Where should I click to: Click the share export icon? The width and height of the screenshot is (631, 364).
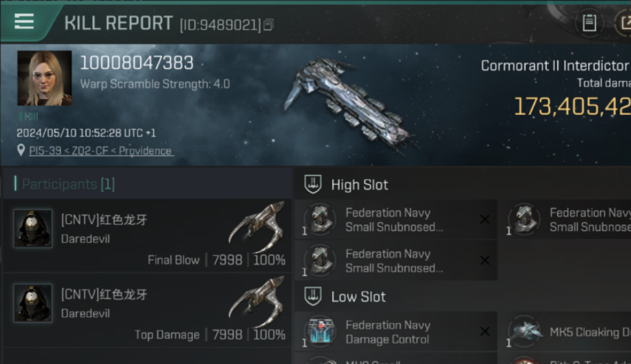(x=624, y=23)
